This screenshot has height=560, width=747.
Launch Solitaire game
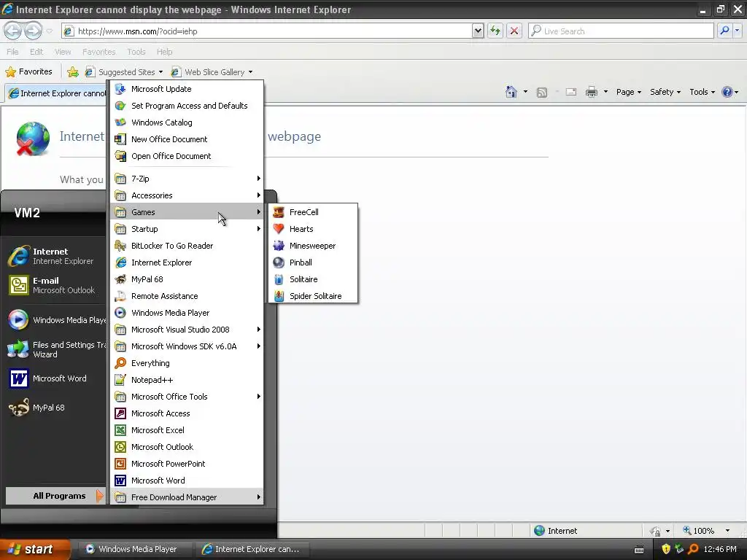pos(313,279)
